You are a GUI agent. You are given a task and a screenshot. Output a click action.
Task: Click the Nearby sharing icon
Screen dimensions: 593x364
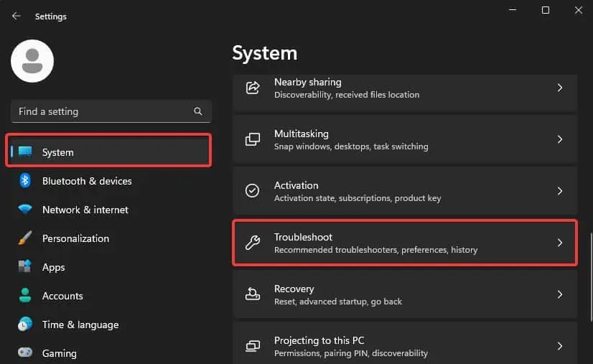click(253, 88)
